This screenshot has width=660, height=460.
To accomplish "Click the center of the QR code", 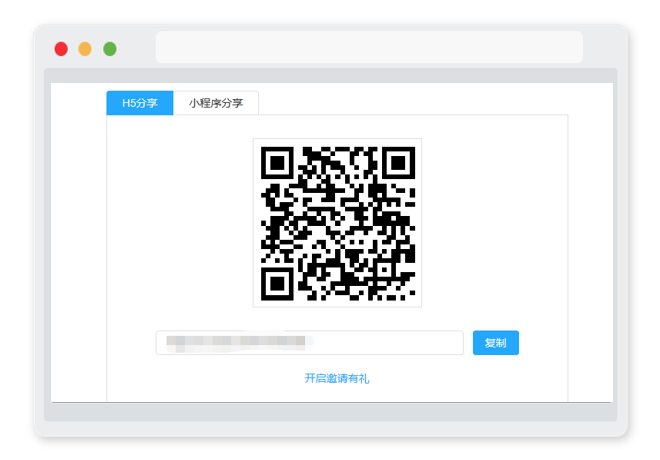I will [338, 223].
